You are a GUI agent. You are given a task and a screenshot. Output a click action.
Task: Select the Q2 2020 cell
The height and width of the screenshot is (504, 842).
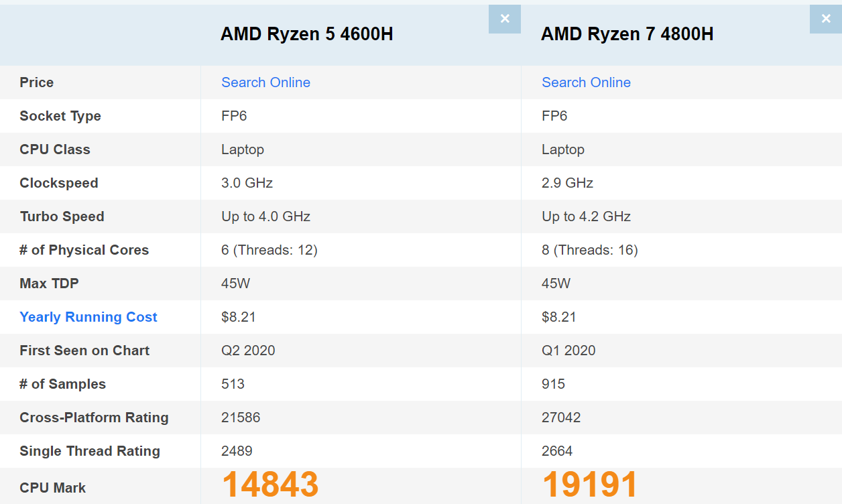248,351
